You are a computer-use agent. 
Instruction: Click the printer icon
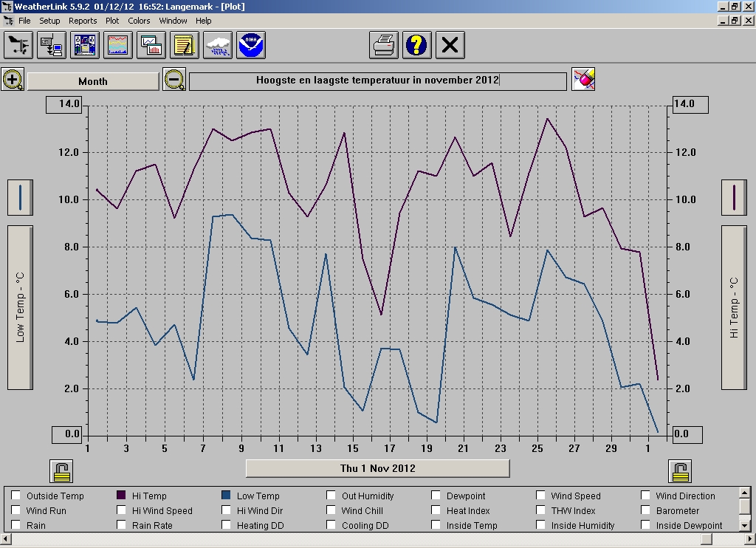click(x=384, y=45)
